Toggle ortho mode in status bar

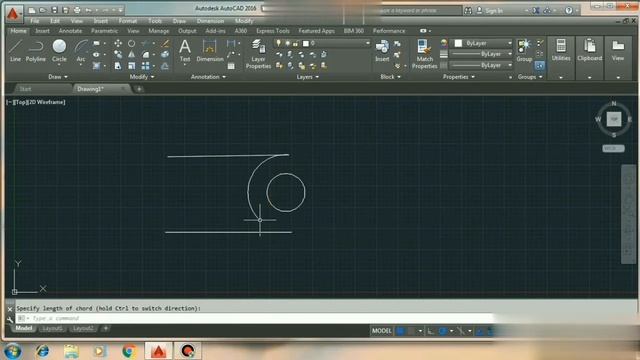[x=431, y=331]
